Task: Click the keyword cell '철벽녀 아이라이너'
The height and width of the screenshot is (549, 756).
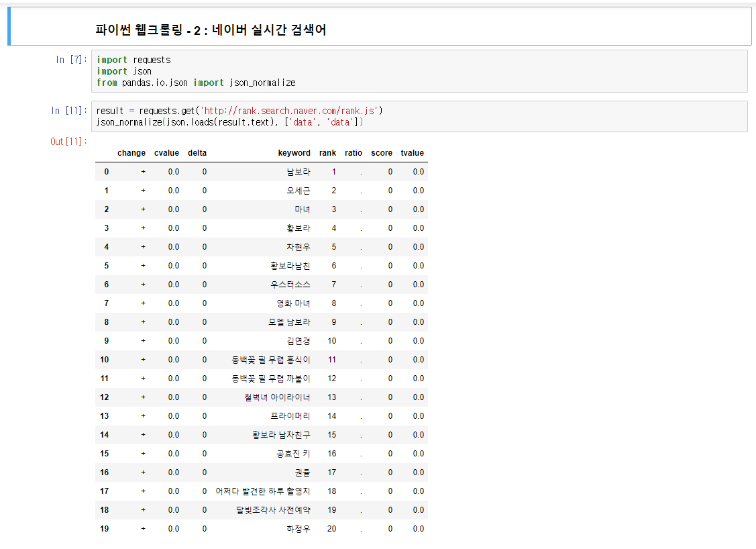Action: 277,397
